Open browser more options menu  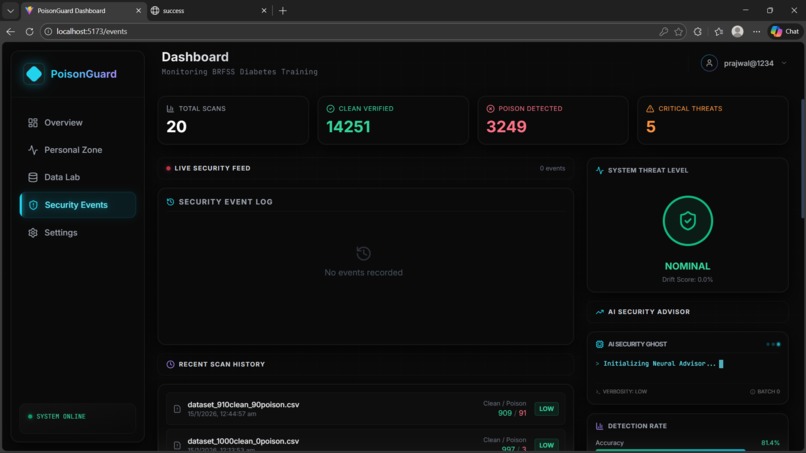756,31
